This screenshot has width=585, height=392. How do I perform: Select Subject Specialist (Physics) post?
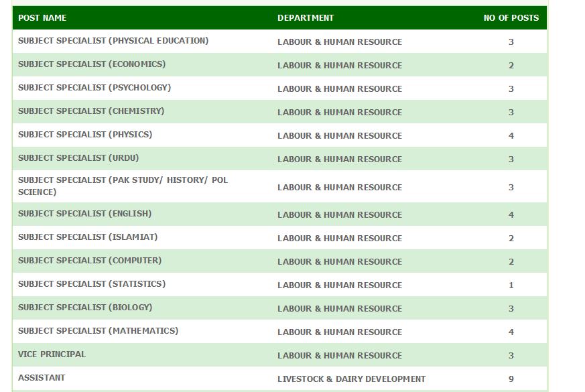pos(85,135)
